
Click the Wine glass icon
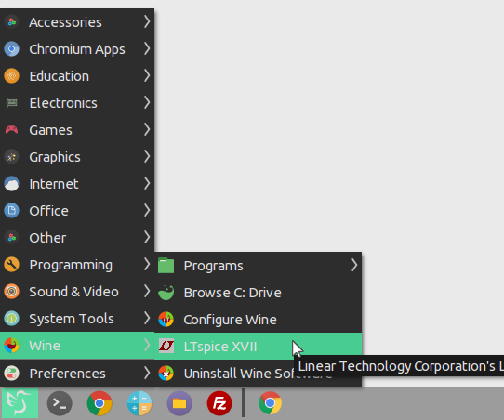tap(12, 346)
